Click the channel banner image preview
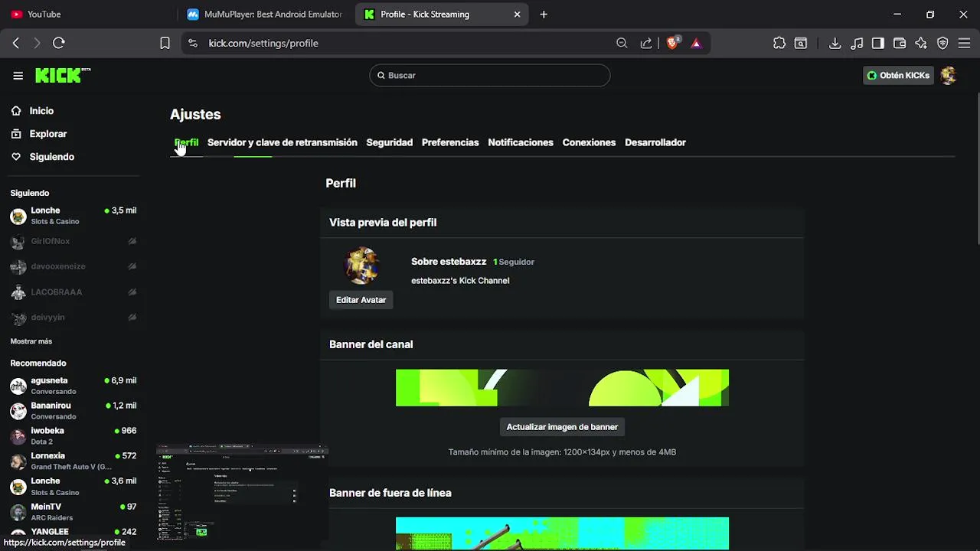 [562, 388]
